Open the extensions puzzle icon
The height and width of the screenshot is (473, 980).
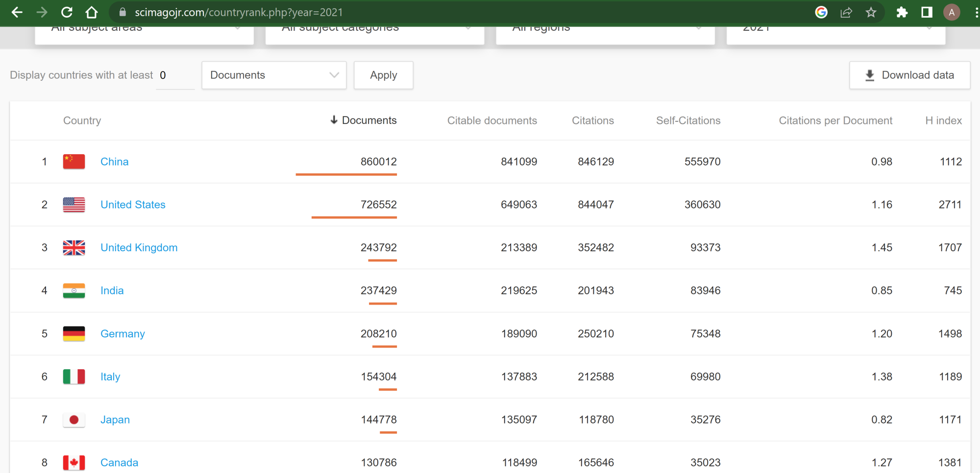coord(902,12)
